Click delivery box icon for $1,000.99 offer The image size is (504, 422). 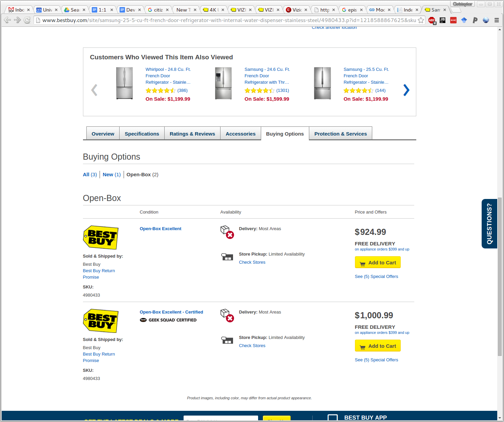pyautogui.click(x=227, y=316)
